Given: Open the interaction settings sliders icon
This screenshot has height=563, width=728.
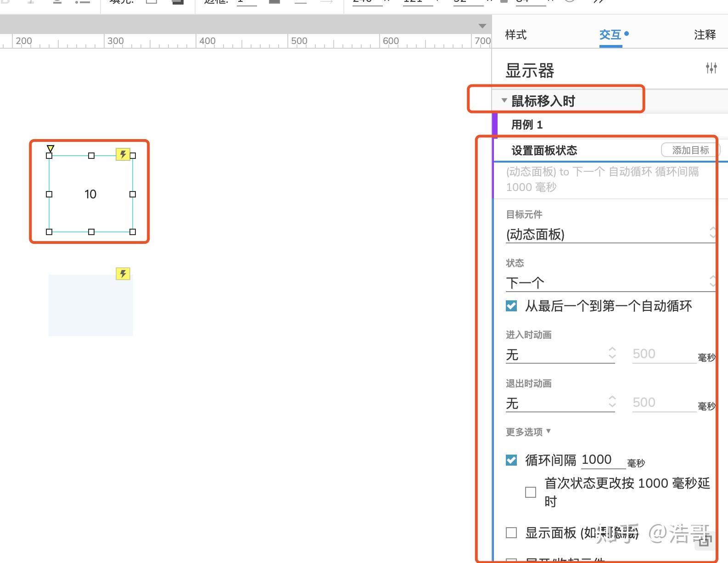Looking at the screenshot, I should [x=711, y=68].
